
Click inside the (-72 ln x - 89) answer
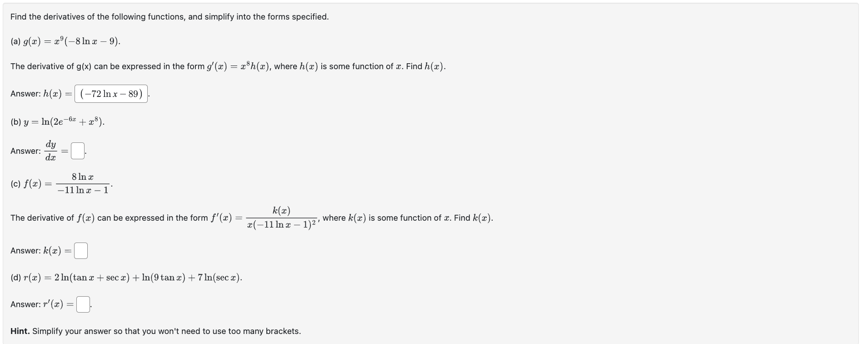click(x=111, y=94)
